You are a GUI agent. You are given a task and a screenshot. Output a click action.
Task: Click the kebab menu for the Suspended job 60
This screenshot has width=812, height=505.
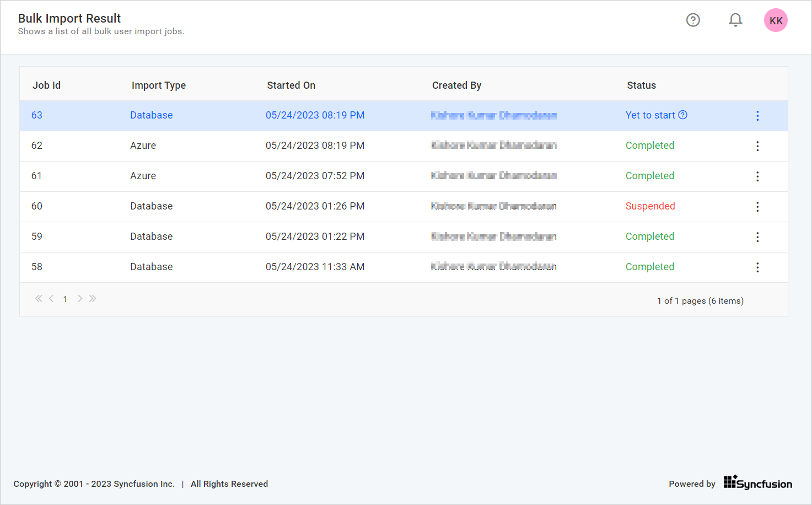(757, 207)
